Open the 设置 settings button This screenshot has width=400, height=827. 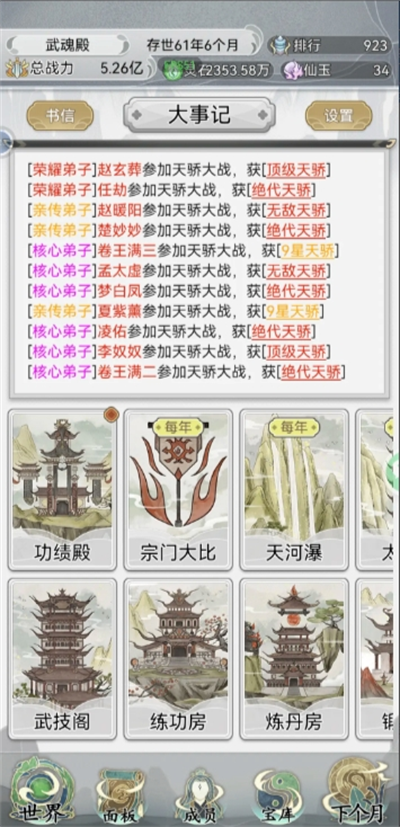(339, 116)
